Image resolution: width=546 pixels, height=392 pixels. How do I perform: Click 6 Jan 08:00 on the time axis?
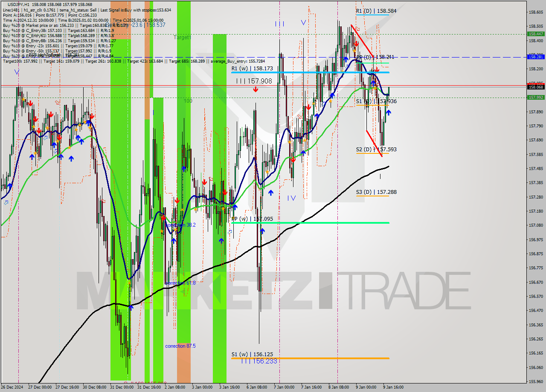pyautogui.click(x=256, y=387)
